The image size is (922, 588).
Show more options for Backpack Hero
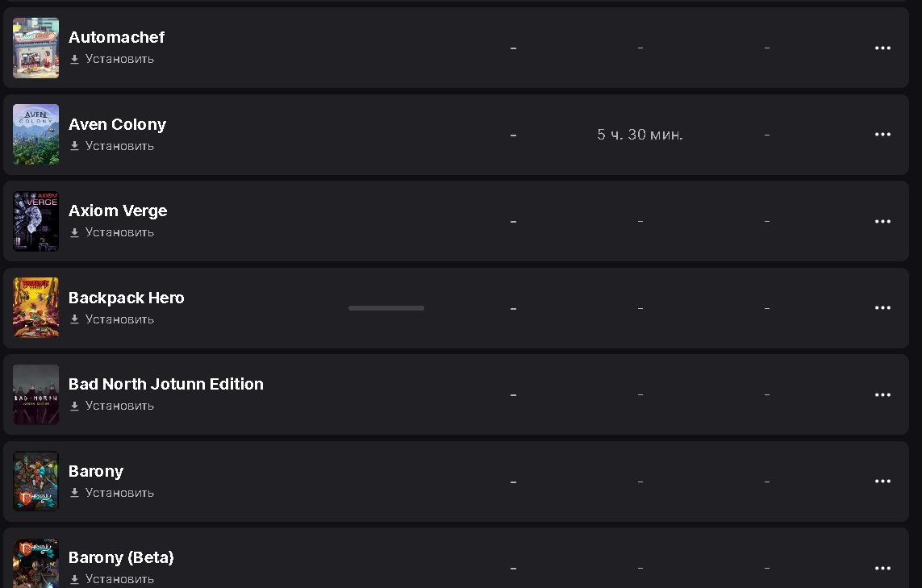tap(882, 308)
